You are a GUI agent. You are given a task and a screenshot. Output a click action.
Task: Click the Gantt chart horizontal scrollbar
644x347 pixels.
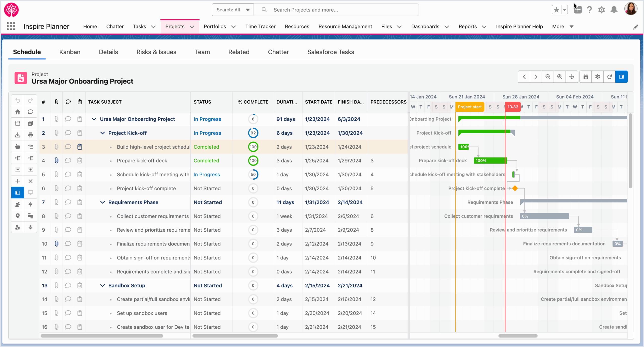(518, 336)
